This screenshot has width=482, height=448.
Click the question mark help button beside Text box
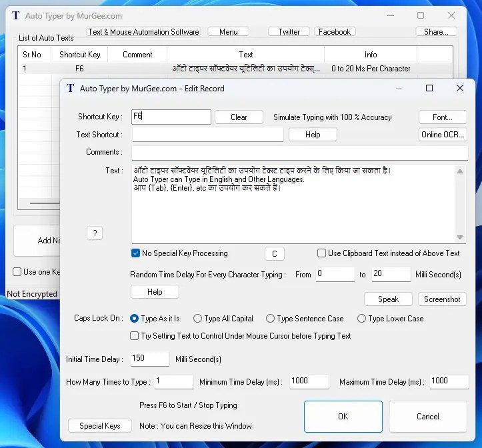point(95,233)
